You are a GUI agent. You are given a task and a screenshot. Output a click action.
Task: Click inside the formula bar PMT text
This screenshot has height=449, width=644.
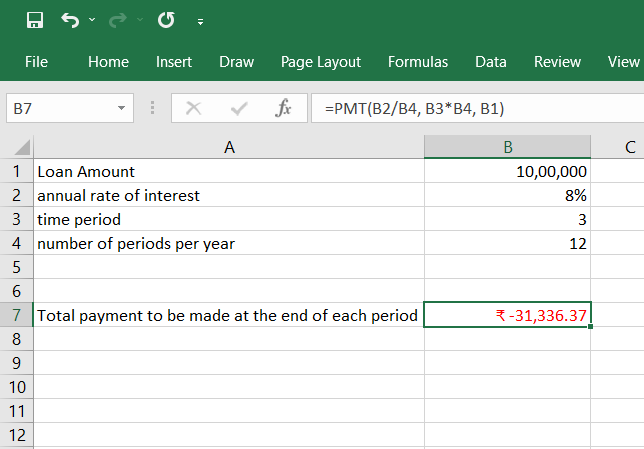(420, 108)
